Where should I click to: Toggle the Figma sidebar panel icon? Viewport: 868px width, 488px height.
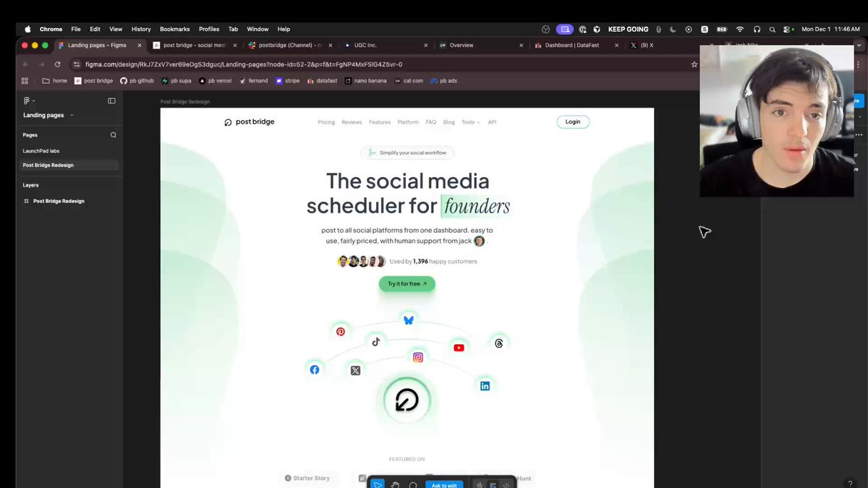[111, 100]
